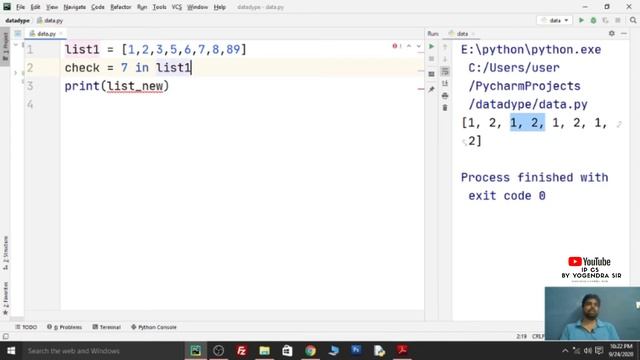The height and width of the screenshot is (360, 640).
Task: Open Google Chrome from the taskbar
Action: click(310, 351)
